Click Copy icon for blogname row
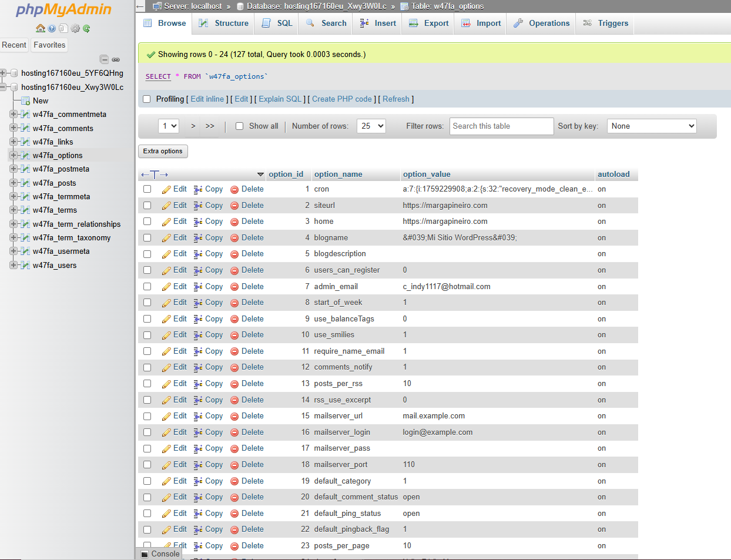Screen dimensions: 731x560 (198, 238)
